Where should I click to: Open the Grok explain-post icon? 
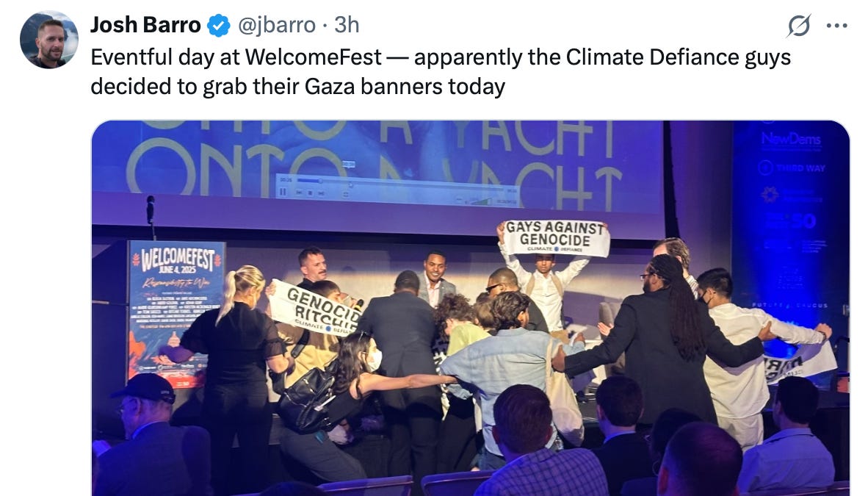799,26
